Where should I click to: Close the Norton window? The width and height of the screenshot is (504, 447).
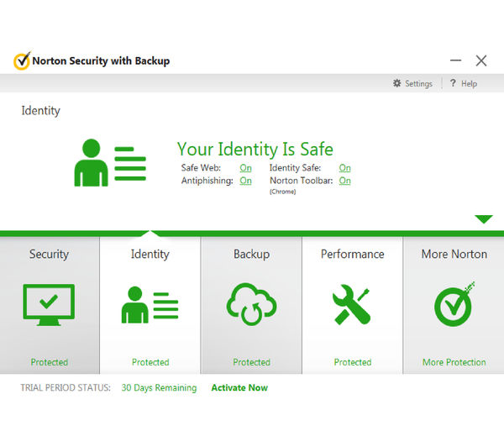[x=481, y=60]
